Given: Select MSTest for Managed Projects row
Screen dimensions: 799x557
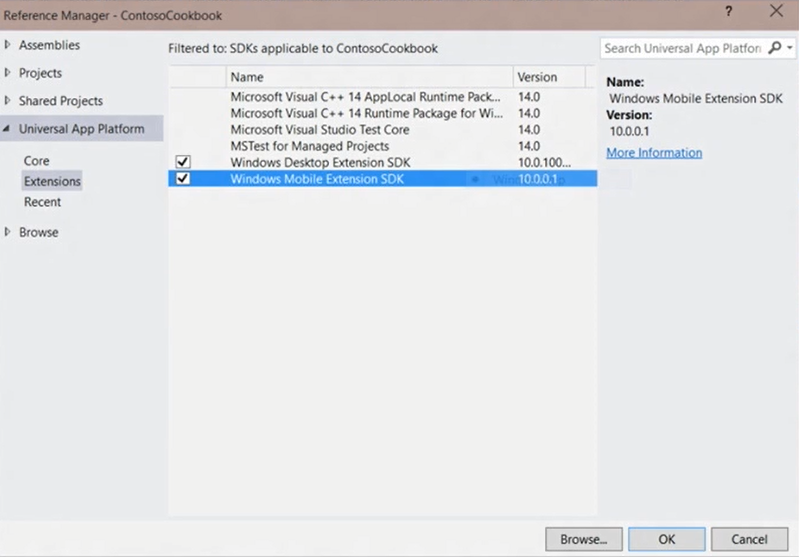Looking at the screenshot, I should (382, 146).
